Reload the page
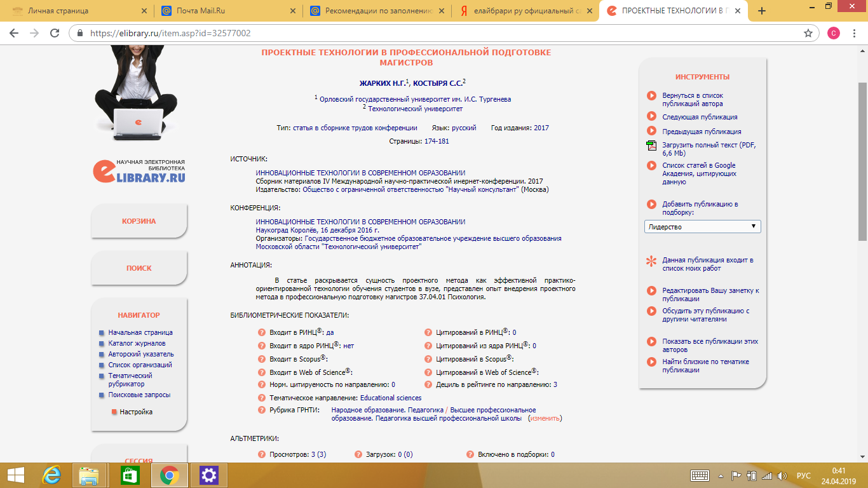This screenshot has height=488, width=868. pyautogui.click(x=55, y=33)
